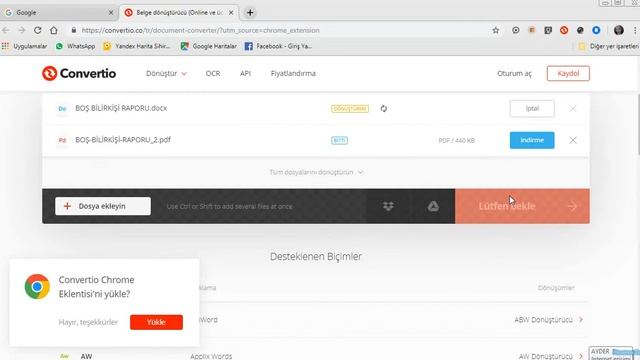Image resolution: width=640 pixels, height=360 pixels.
Task: Remove BOŞ-BİLİRKİŞİ-RAPORU_2.pdf row
Action: coord(573,140)
